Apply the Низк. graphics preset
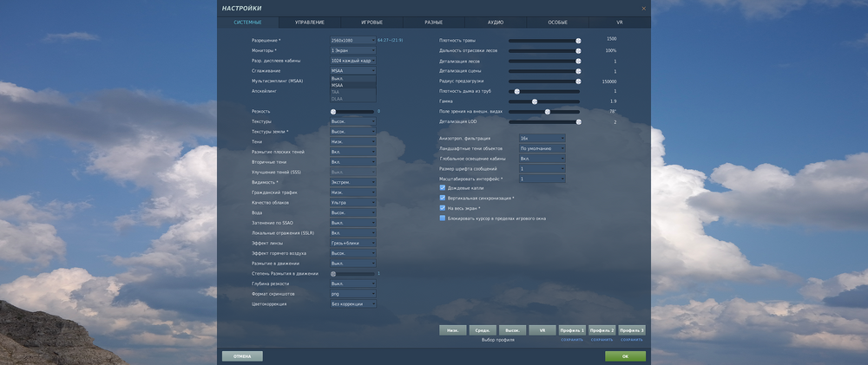This screenshot has width=868, height=365. point(453,330)
